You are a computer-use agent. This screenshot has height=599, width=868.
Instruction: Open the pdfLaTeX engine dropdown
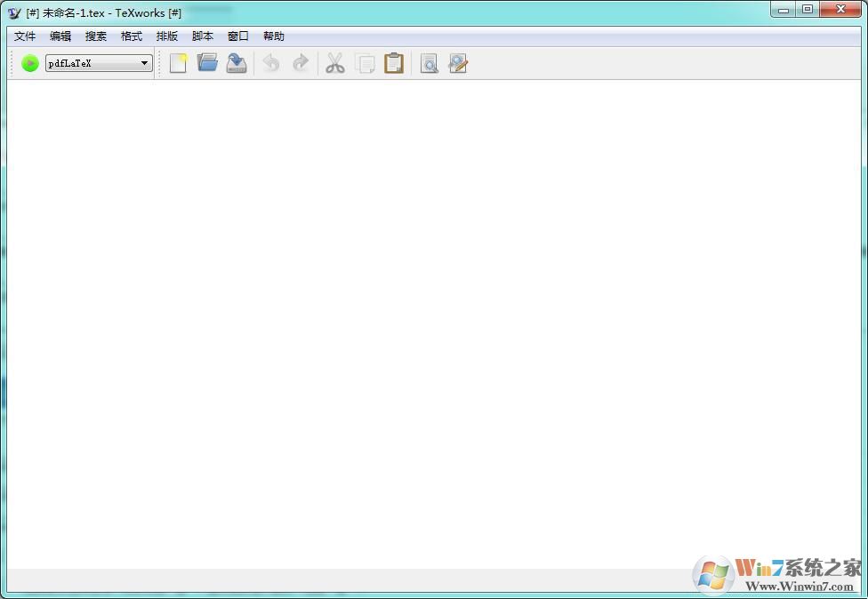pyautogui.click(x=143, y=62)
